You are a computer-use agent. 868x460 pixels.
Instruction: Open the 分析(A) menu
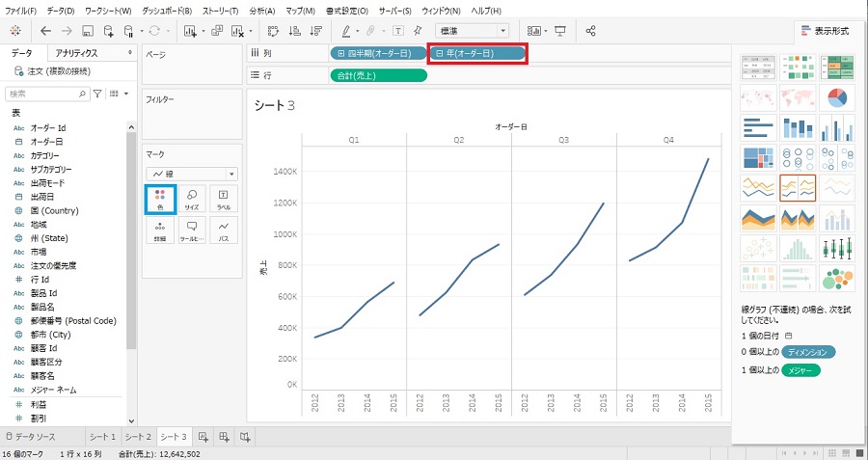coord(261,10)
